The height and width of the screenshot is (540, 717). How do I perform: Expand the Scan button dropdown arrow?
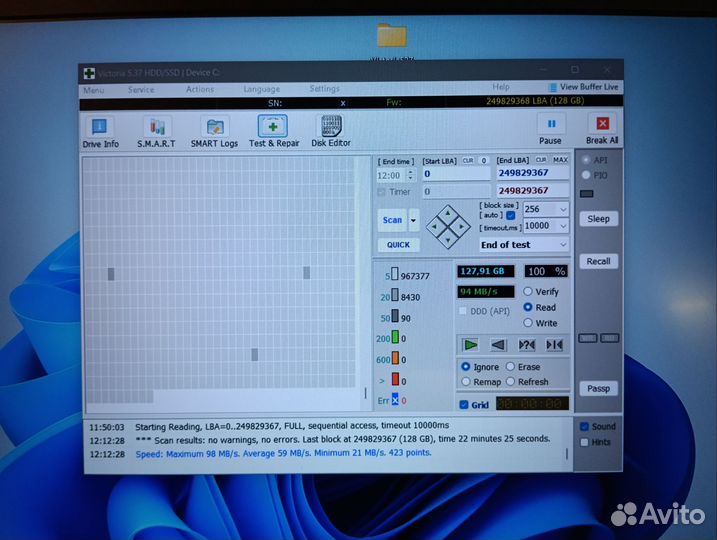coord(413,220)
